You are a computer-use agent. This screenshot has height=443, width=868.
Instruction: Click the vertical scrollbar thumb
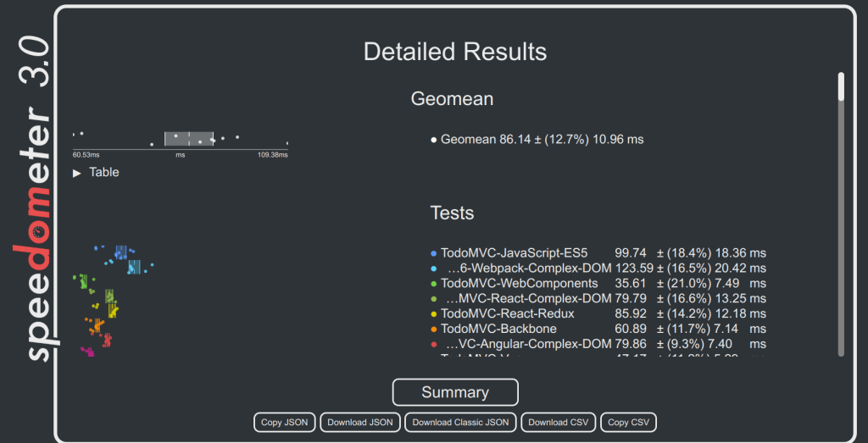(841, 87)
